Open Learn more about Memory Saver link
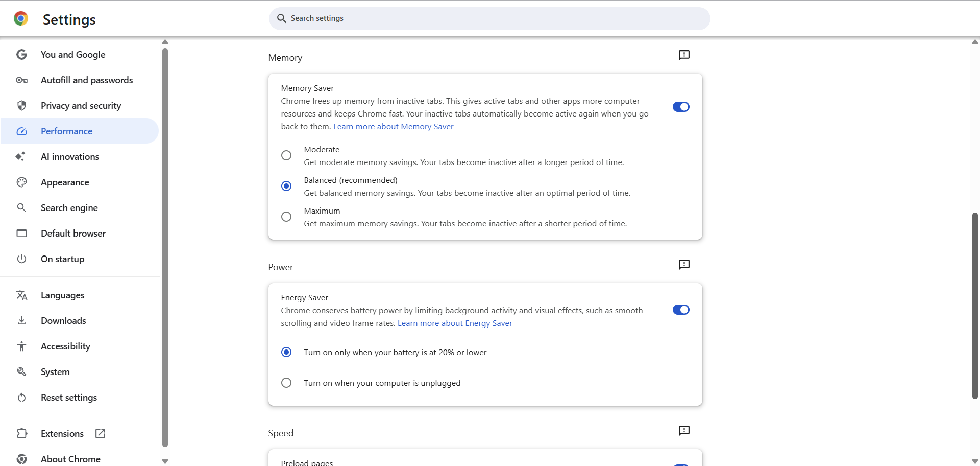Screen dimensions: 980x466 [x=393, y=127]
